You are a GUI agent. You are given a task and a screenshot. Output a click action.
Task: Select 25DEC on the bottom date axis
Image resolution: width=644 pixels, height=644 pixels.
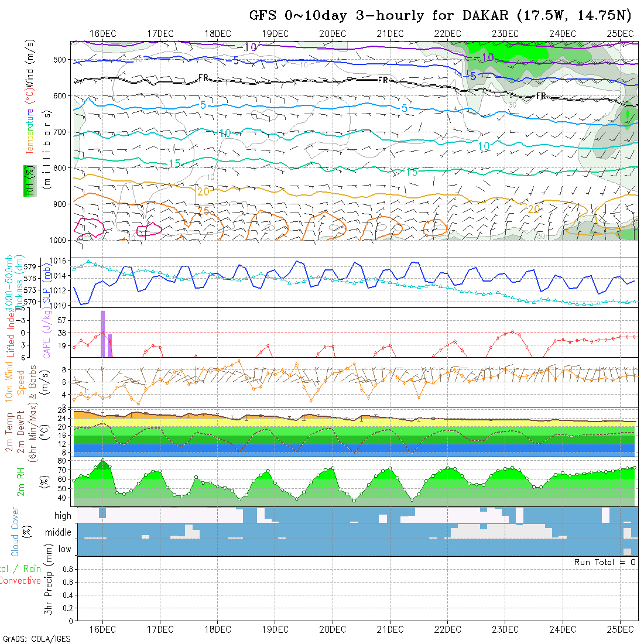tap(620, 629)
